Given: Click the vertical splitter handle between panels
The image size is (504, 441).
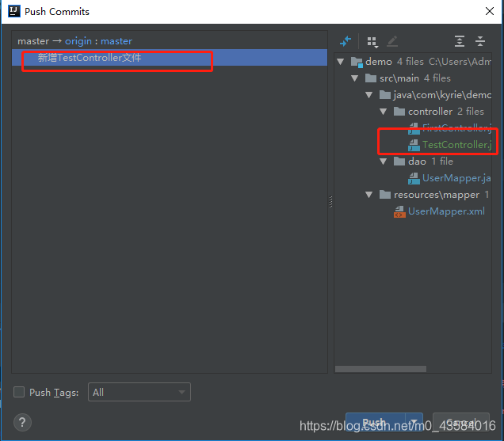Looking at the screenshot, I should point(330,202).
